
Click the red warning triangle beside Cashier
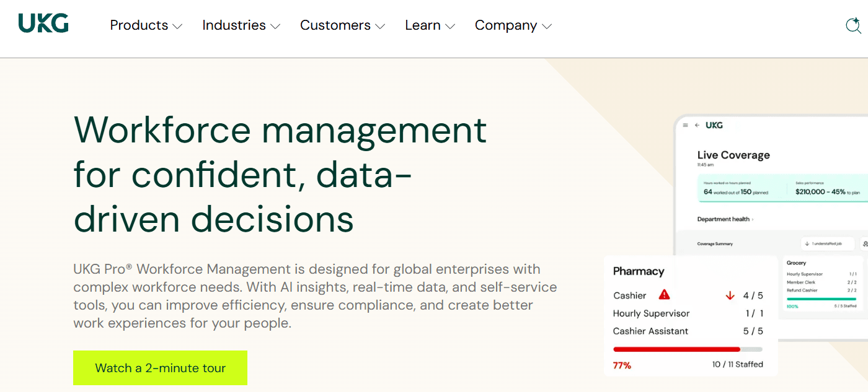[x=664, y=295]
